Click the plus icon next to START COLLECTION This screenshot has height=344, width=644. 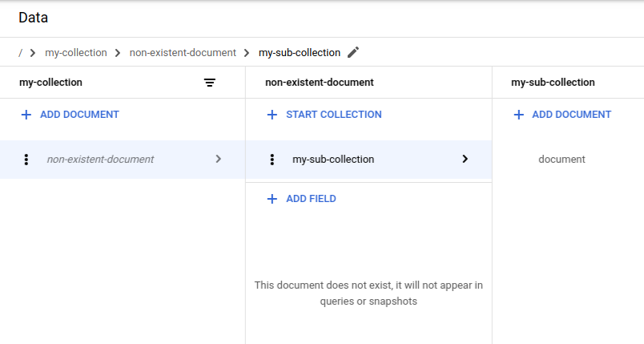(272, 115)
